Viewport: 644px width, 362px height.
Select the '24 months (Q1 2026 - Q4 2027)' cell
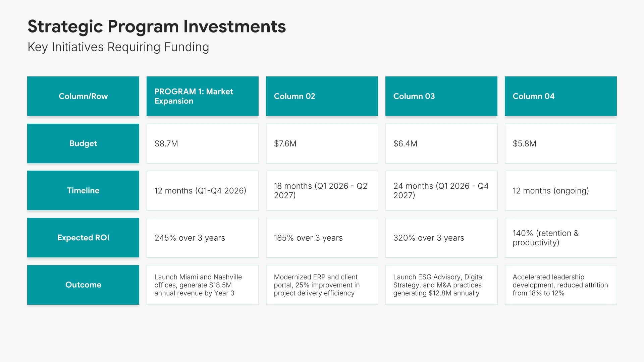pos(441,190)
